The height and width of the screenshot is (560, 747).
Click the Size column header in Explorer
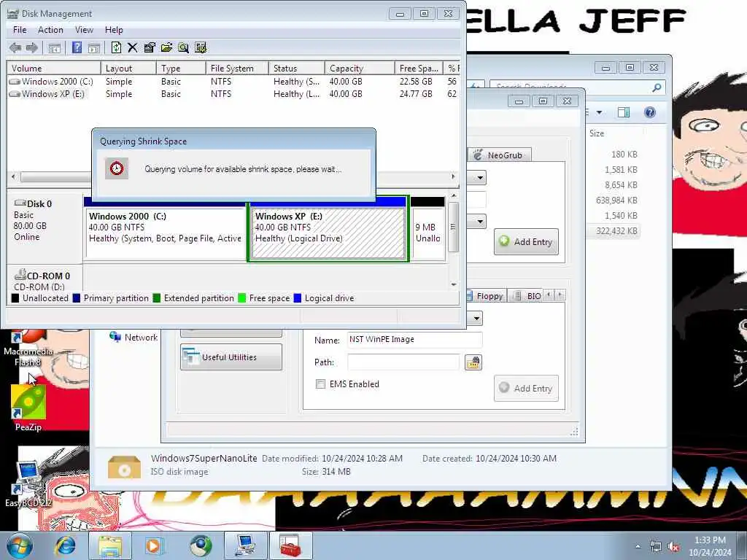pyautogui.click(x=597, y=133)
